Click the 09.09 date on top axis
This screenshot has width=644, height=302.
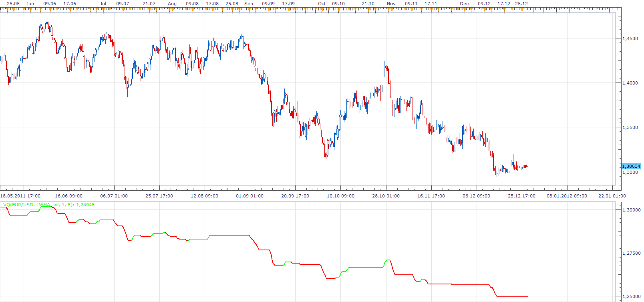[x=268, y=4]
